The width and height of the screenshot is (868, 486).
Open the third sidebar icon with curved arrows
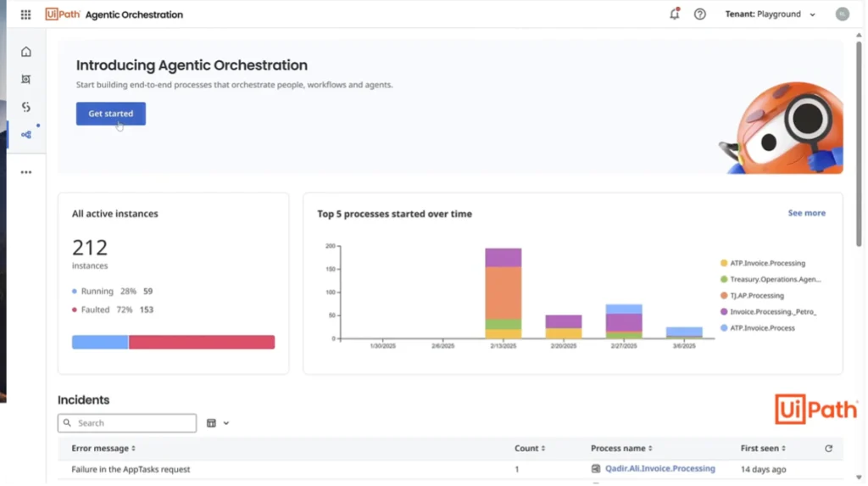coord(26,107)
